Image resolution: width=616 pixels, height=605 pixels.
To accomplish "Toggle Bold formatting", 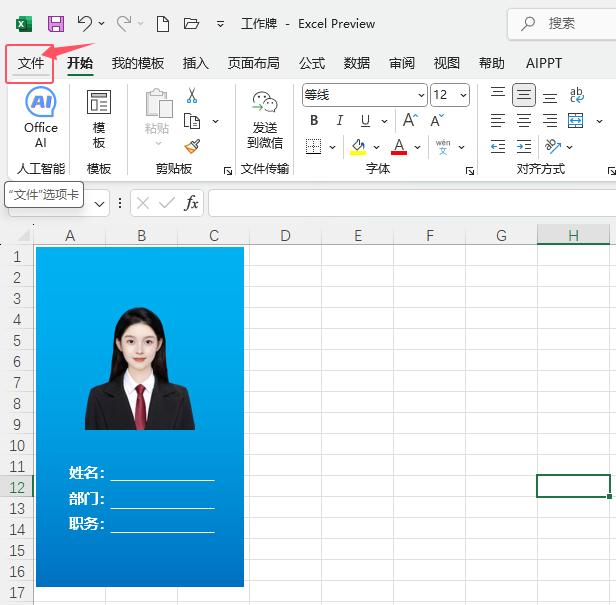I will 314,121.
